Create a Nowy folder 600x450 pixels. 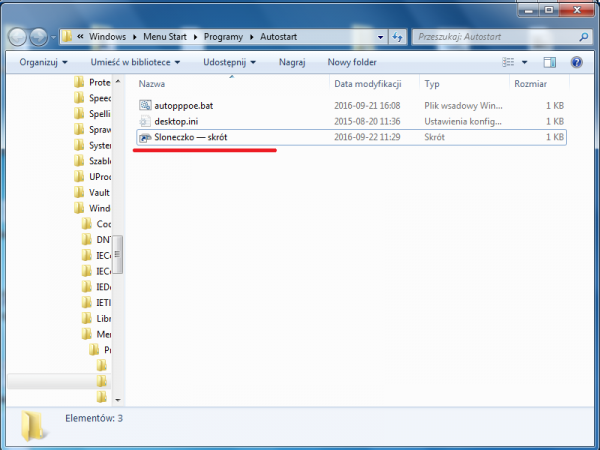pyautogui.click(x=352, y=62)
